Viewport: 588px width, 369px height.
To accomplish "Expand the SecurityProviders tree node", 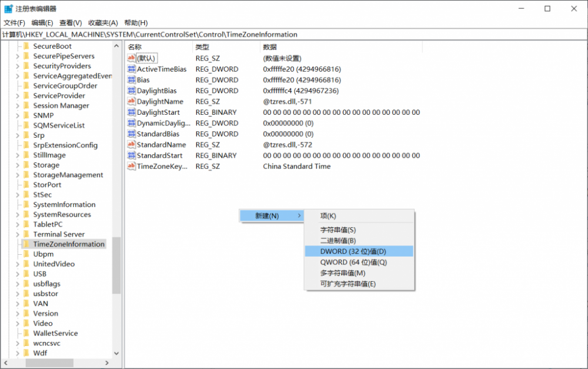I will (18, 67).
